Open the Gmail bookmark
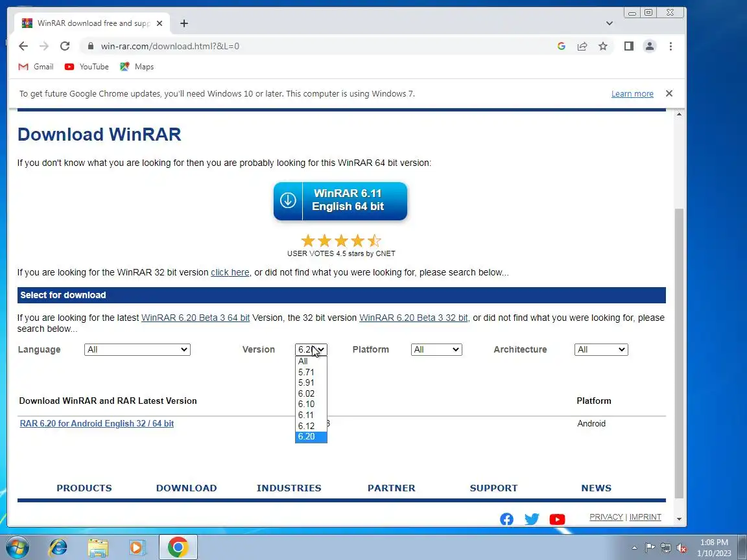 [x=36, y=67]
